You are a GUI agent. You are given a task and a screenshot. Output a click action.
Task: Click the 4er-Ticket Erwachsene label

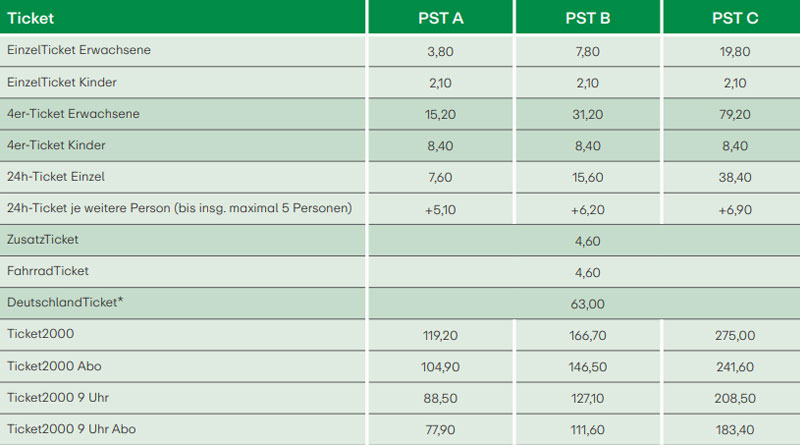(73, 114)
